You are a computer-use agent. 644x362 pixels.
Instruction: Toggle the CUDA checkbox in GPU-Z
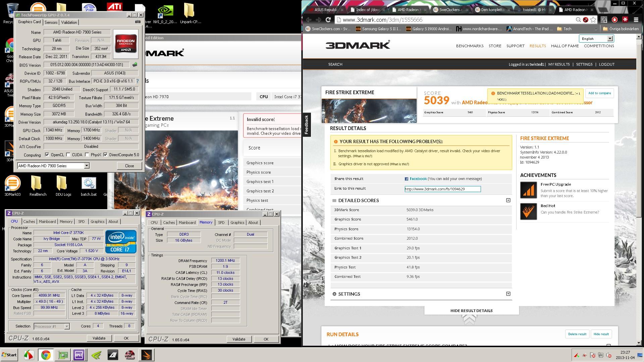point(68,155)
